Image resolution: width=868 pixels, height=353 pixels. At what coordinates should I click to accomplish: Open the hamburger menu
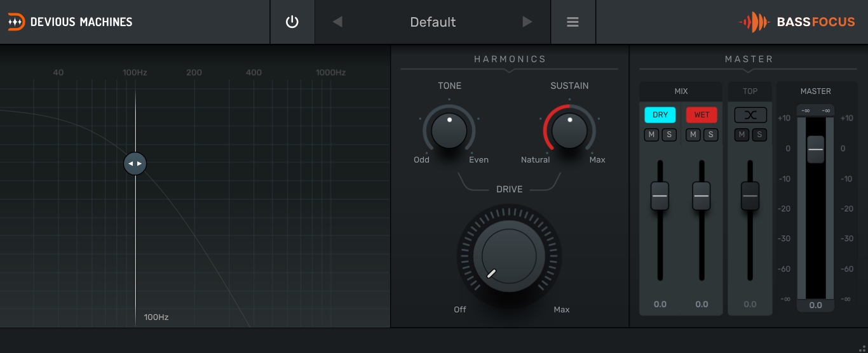tap(573, 22)
